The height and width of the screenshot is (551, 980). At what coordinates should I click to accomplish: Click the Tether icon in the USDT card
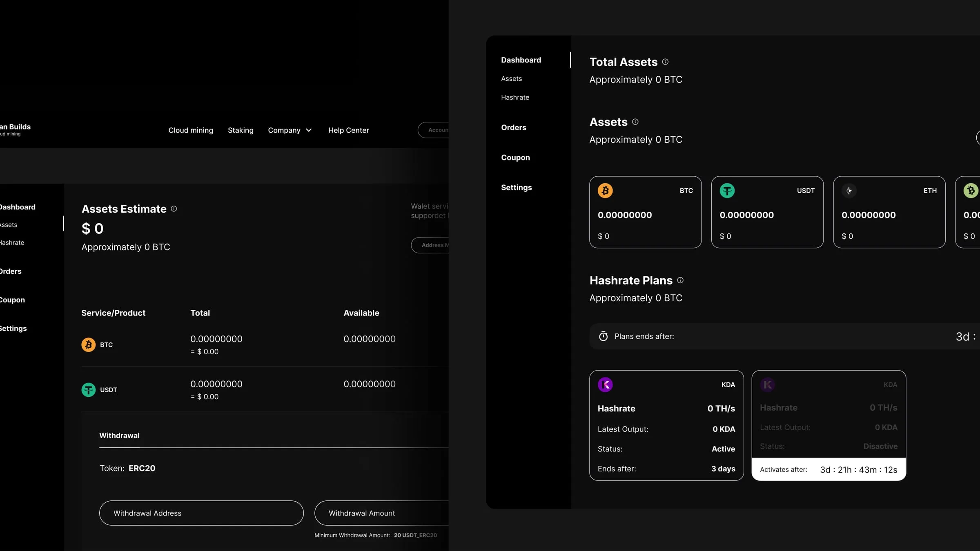click(x=727, y=191)
